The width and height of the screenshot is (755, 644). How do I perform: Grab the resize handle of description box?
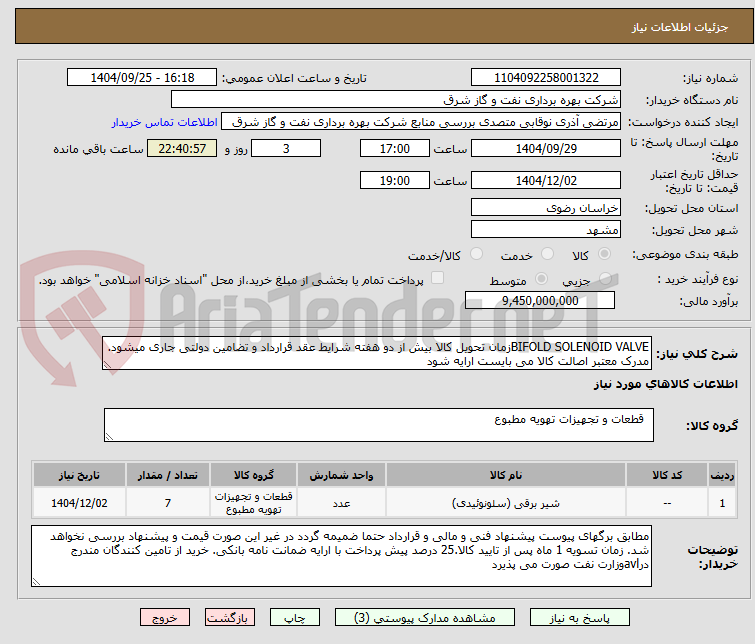point(107,366)
